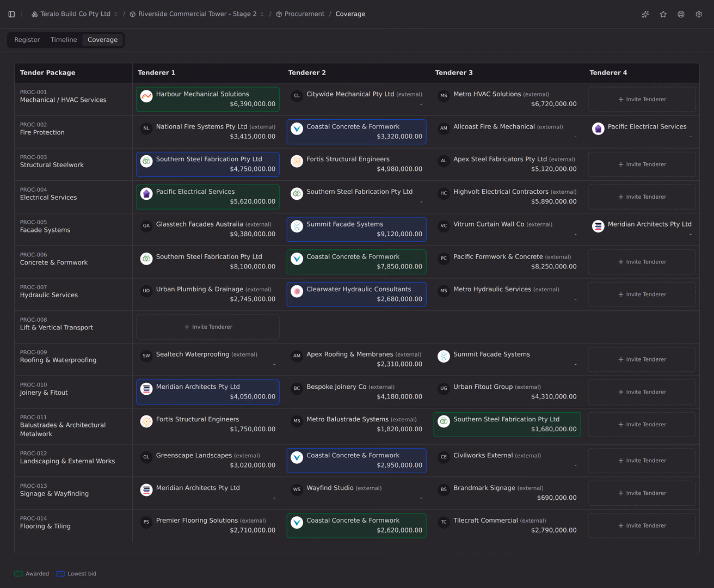Click the Landscaping & External Works package name
The image size is (714, 588).
(x=67, y=461)
